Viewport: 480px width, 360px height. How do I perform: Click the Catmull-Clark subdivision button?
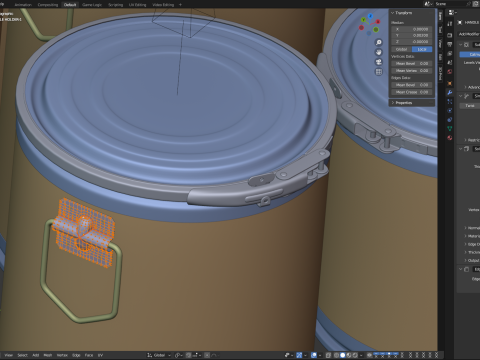(x=470, y=54)
